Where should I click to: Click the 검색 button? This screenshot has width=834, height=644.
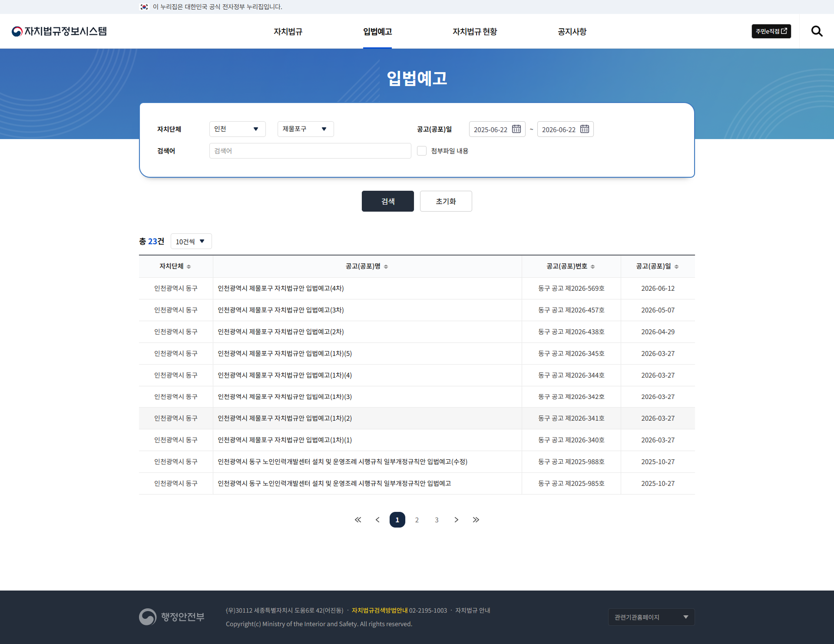coord(388,201)
